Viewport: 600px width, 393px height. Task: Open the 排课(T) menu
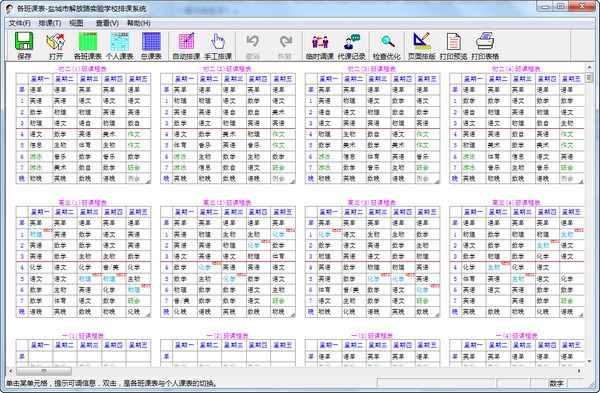coord(50,23)
